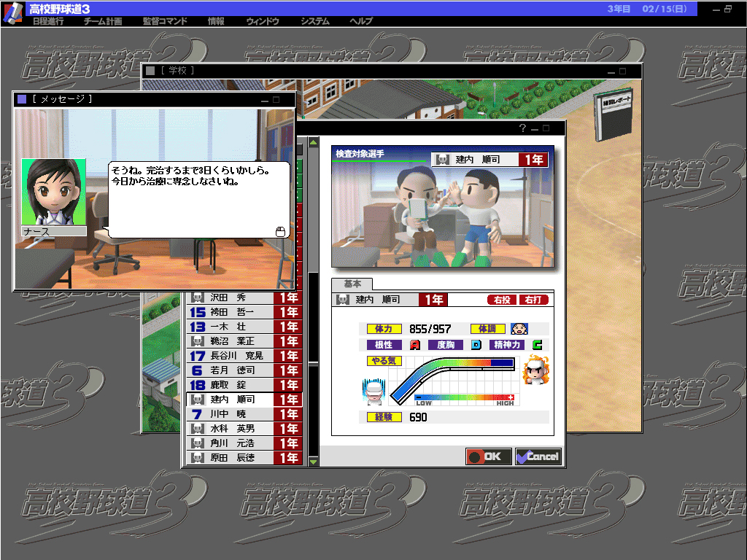Image resolution: width=747 pixels, height=560 pixels.
Task: Click the 体調 condition face icon
Action: 519,329
